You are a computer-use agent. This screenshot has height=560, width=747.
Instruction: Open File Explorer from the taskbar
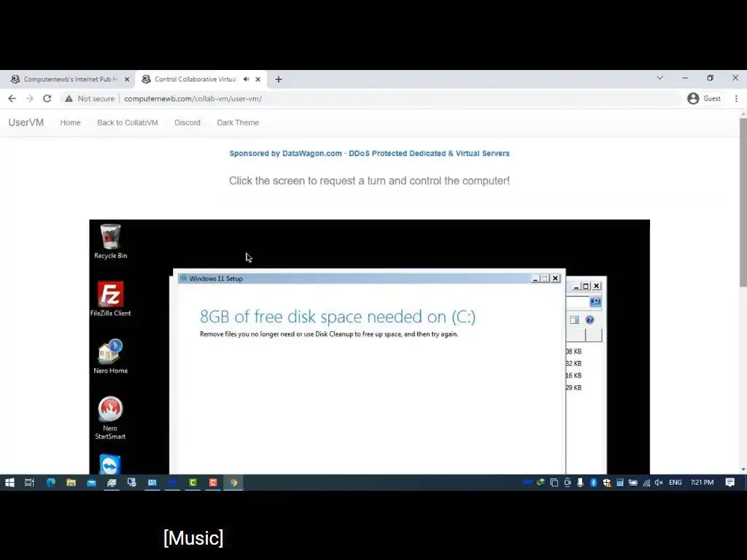point(71,483)
